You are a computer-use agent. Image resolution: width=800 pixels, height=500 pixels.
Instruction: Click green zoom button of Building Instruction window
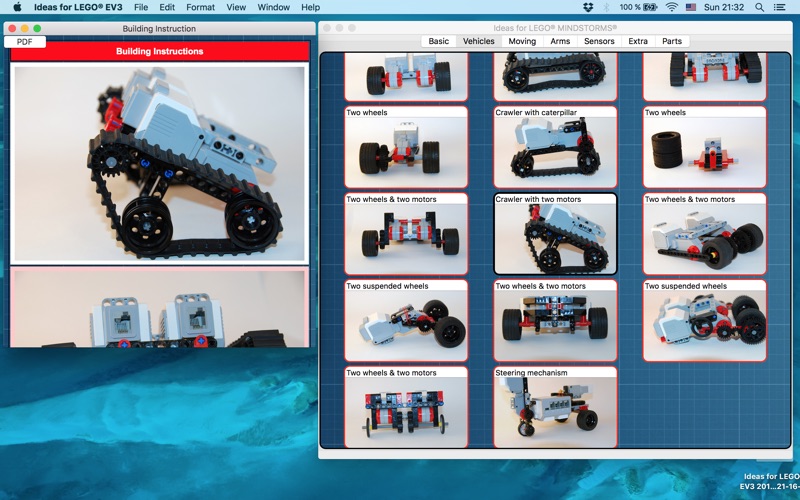37,29
